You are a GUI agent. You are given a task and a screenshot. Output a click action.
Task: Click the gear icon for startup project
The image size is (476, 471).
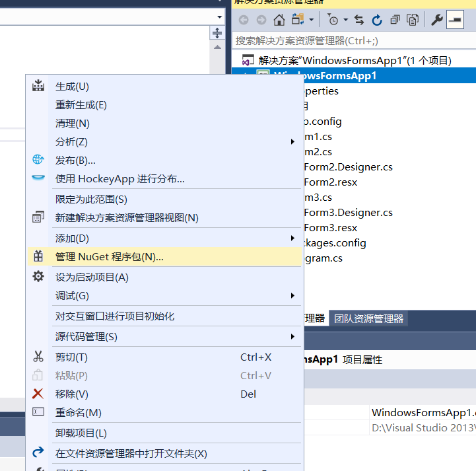point(38,276)
